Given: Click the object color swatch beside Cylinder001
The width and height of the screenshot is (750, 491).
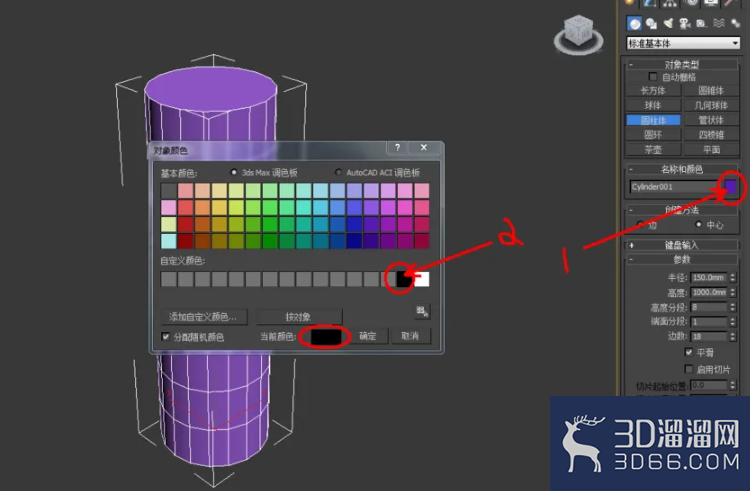Looking at the screenshot, I should [730, 186].
